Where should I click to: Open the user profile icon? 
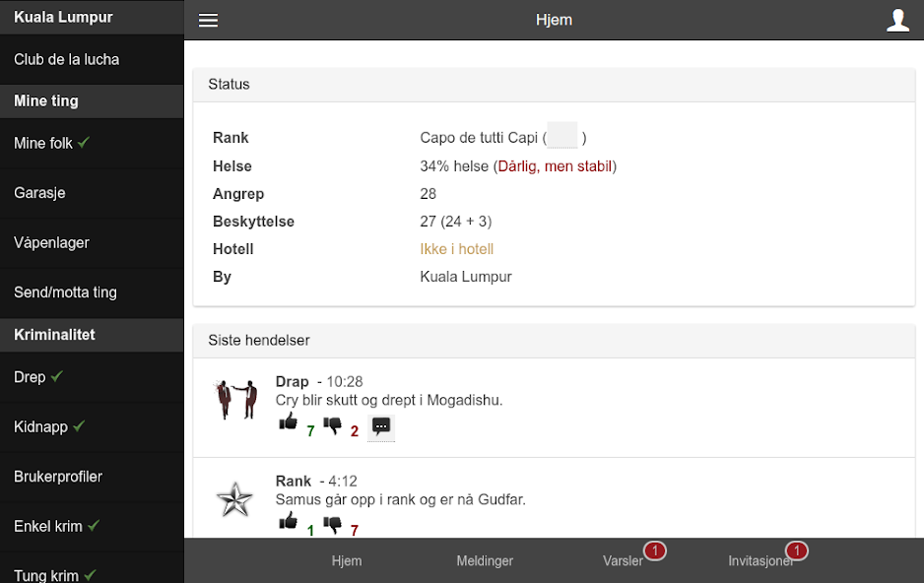point(897,20)
